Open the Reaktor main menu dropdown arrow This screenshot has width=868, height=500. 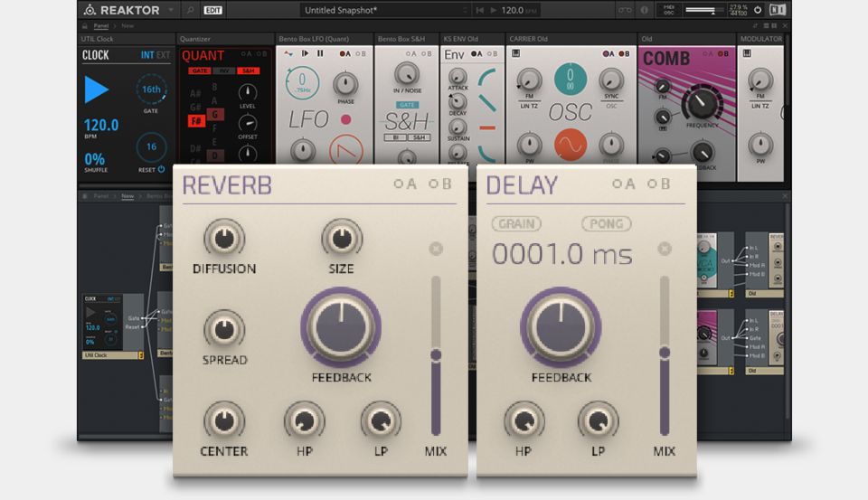168,10
